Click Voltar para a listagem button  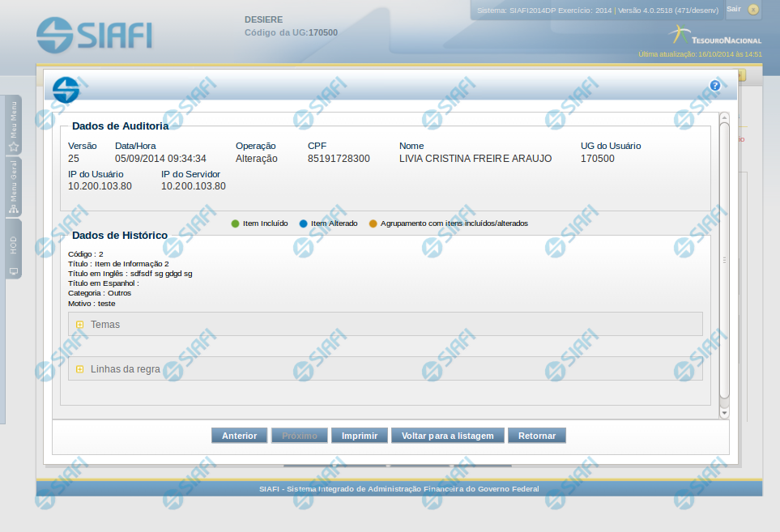[x=448, y=436]
